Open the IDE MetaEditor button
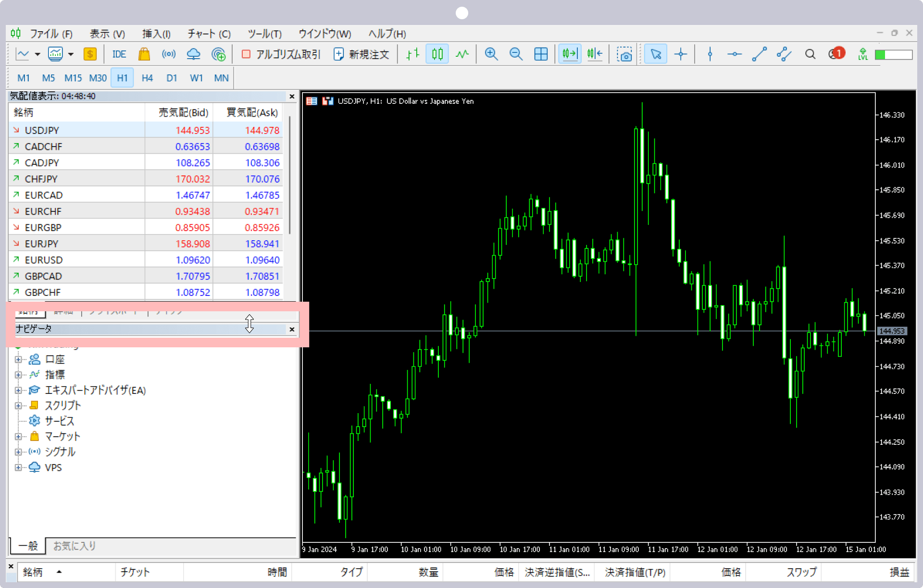 [119, 54]
